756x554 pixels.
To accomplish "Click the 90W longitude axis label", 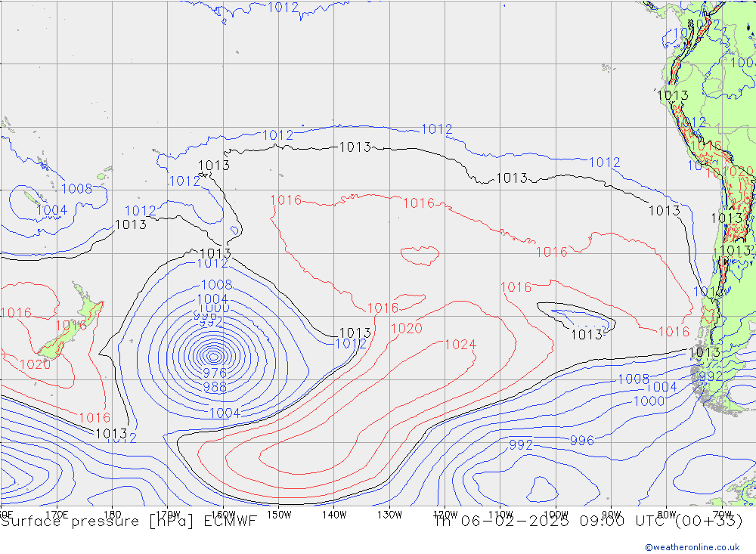I will [x=612, y=515].
